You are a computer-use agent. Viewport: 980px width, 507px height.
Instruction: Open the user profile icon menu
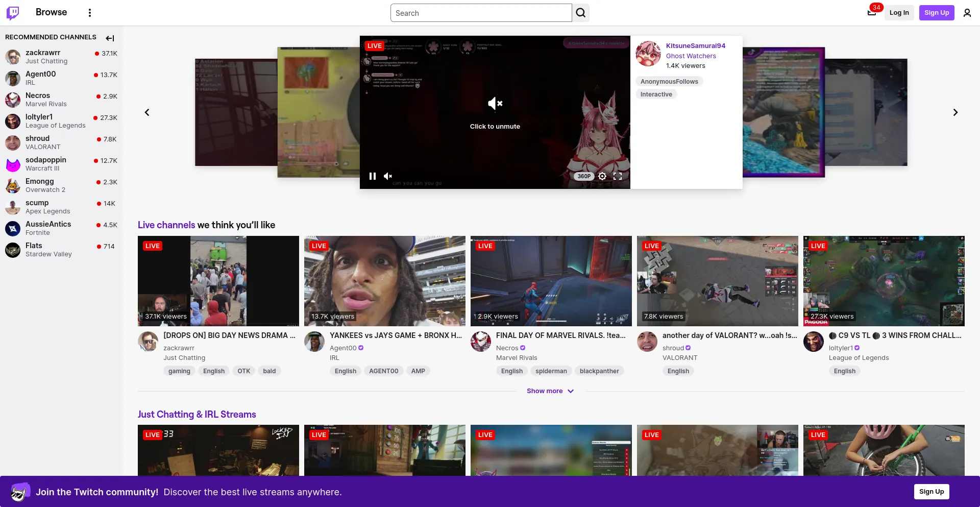[x=967, y=13]
